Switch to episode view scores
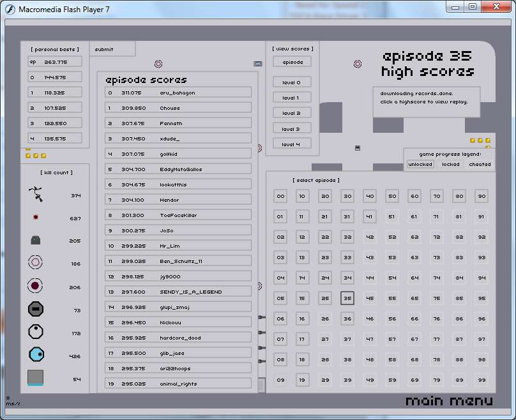The height and width of the screenshot is (420, 516). (292, 62)
